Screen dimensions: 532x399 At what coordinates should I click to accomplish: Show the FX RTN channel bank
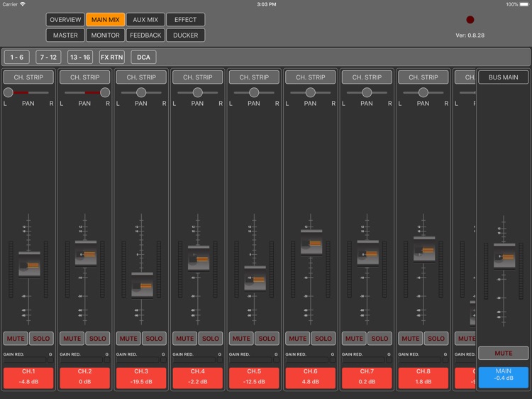[x=111, y=58]
